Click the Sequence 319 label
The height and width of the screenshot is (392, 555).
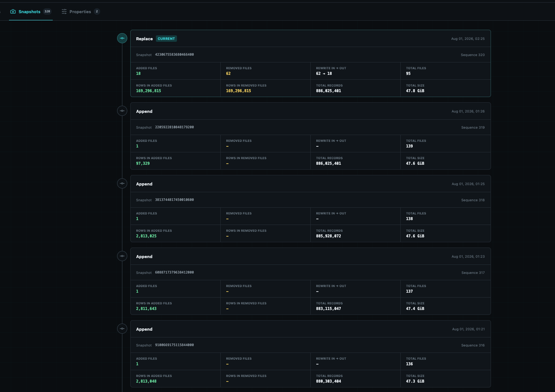coord(473,128)
